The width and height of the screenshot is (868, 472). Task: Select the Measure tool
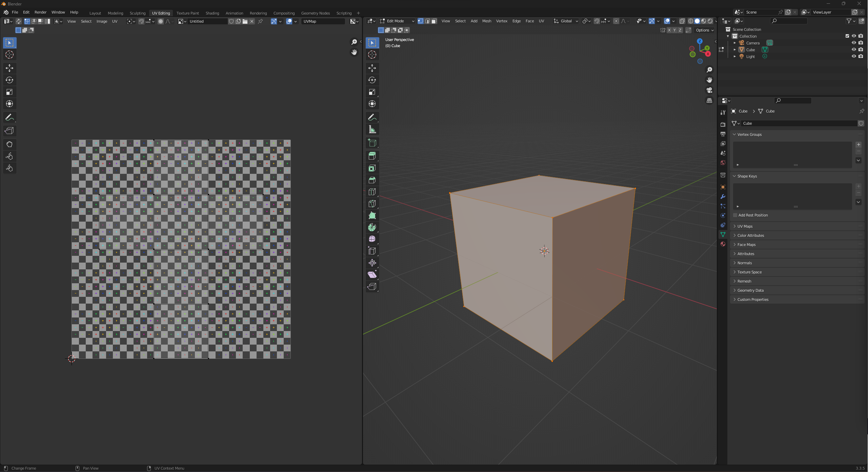[372, 129]
